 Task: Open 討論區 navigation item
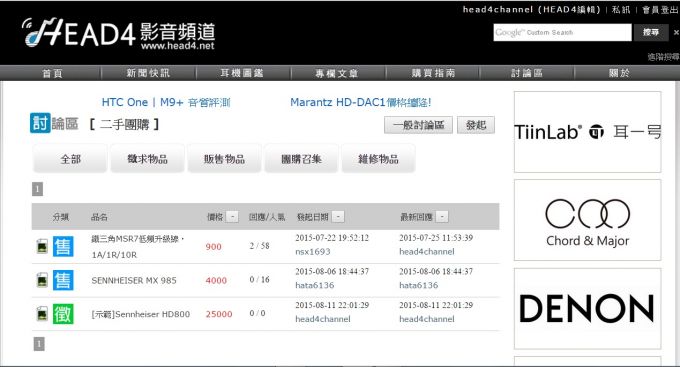click(526, 73)
